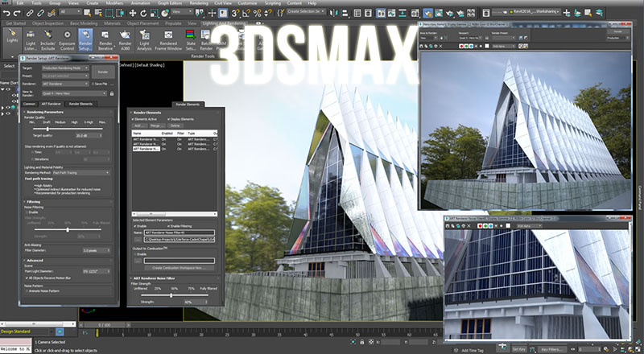
Task: Click the Render button in Render Setup
Action: click(104, 72)
